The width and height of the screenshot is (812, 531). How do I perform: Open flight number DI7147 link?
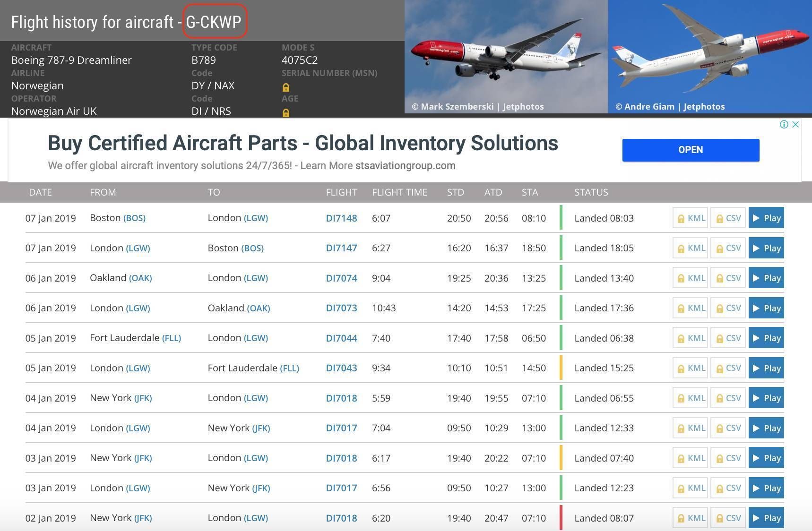click(x=341, y=248)
